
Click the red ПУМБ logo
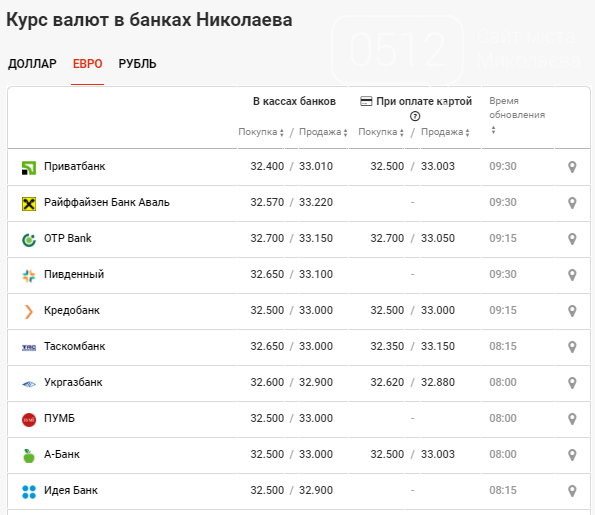coord(29,420)
